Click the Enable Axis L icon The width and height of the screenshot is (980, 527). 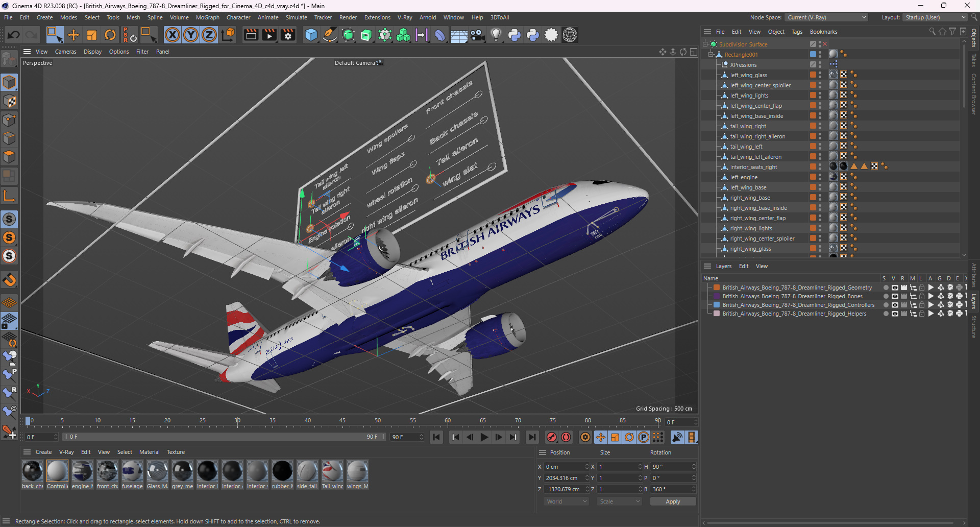9,196
